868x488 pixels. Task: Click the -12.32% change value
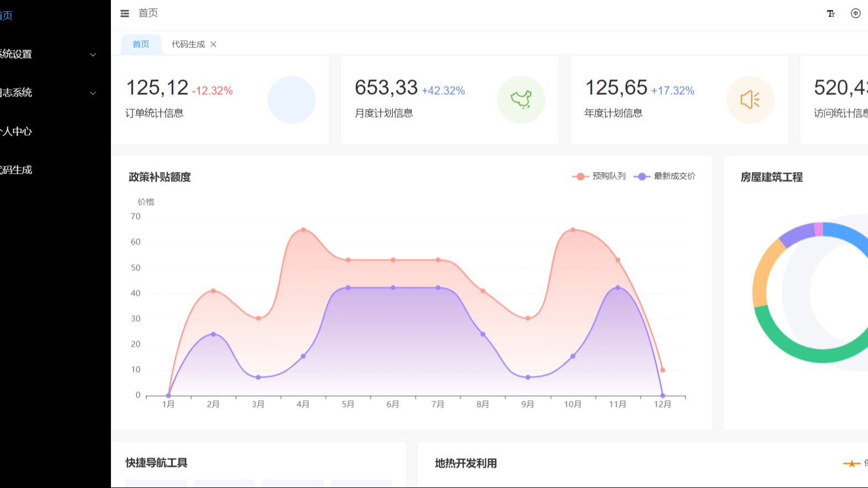click(x=212, y=91)
